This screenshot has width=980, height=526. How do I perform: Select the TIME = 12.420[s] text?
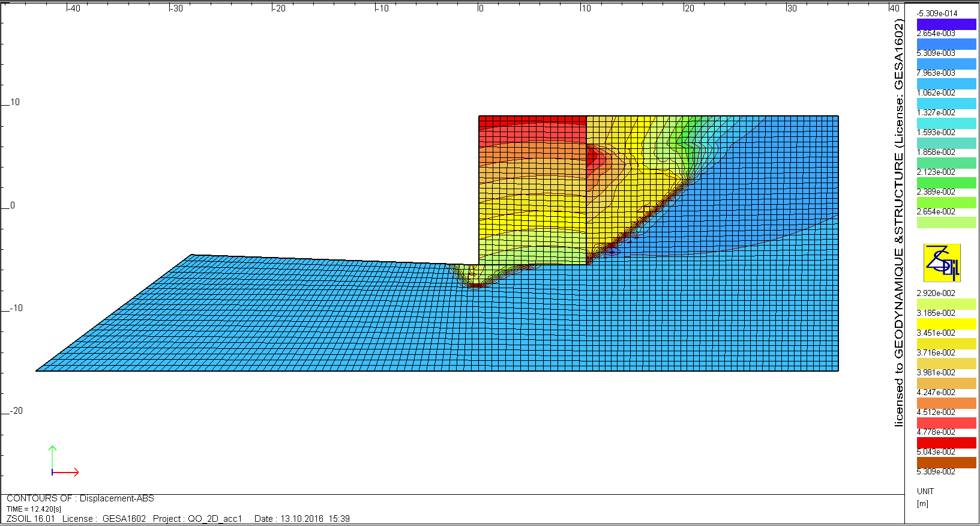coord(34,509)
